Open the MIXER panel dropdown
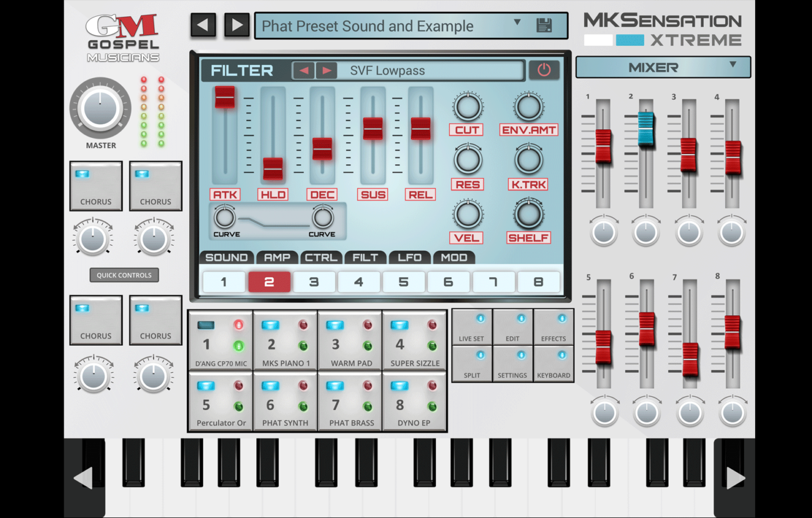Image resolution: width=812 pixels, height=518 pixels. pos(733,65)
